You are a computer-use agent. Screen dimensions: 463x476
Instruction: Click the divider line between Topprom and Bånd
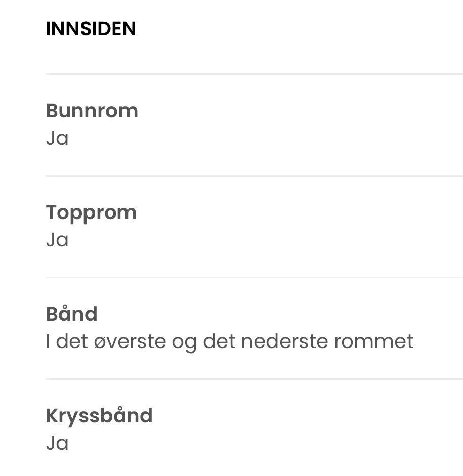(254, 277)
